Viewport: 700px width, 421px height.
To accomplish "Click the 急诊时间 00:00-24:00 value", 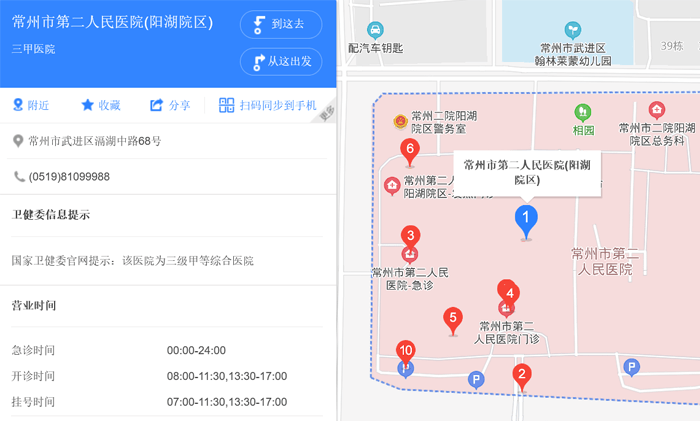I will pyautogui.click(x=196, y=350).
